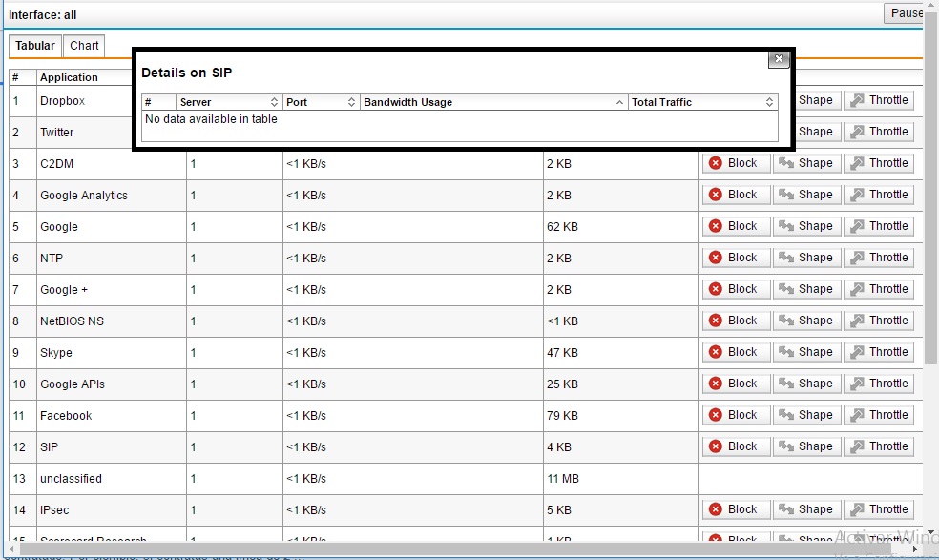Shape NTP traffic
The image size is (939, 560).
pyautogui.click(x=806, y=258)
